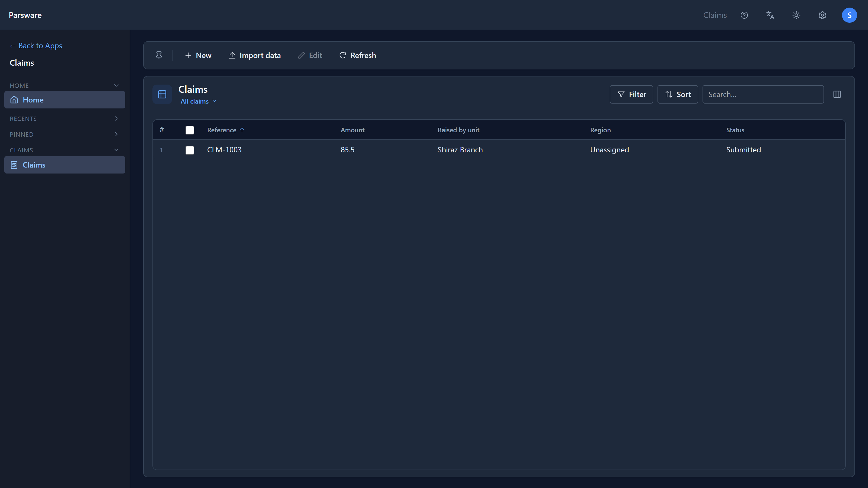The width and height of the screenshot is (868, 488).
Task: Click the Submitted status cell
Action: 743,150
